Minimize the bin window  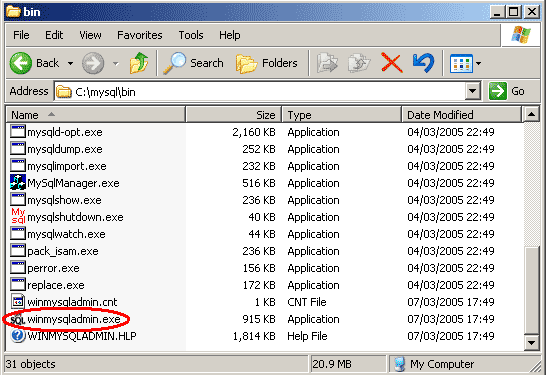[497, 12]
